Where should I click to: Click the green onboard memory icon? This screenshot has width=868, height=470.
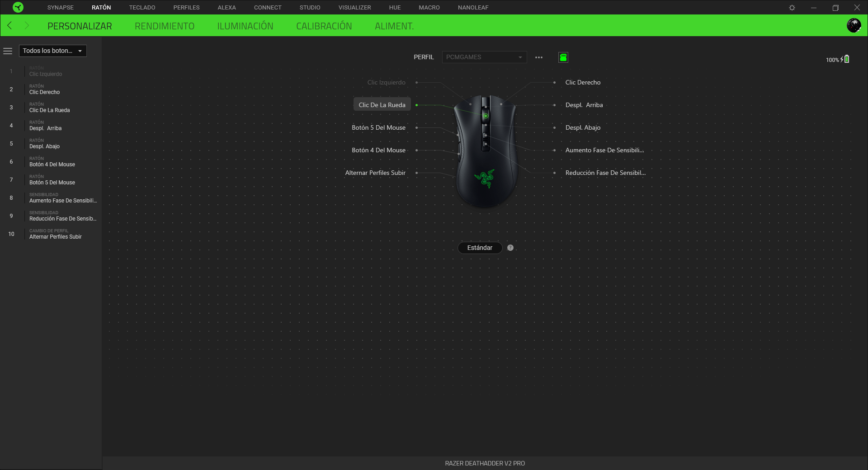(563, 57)
